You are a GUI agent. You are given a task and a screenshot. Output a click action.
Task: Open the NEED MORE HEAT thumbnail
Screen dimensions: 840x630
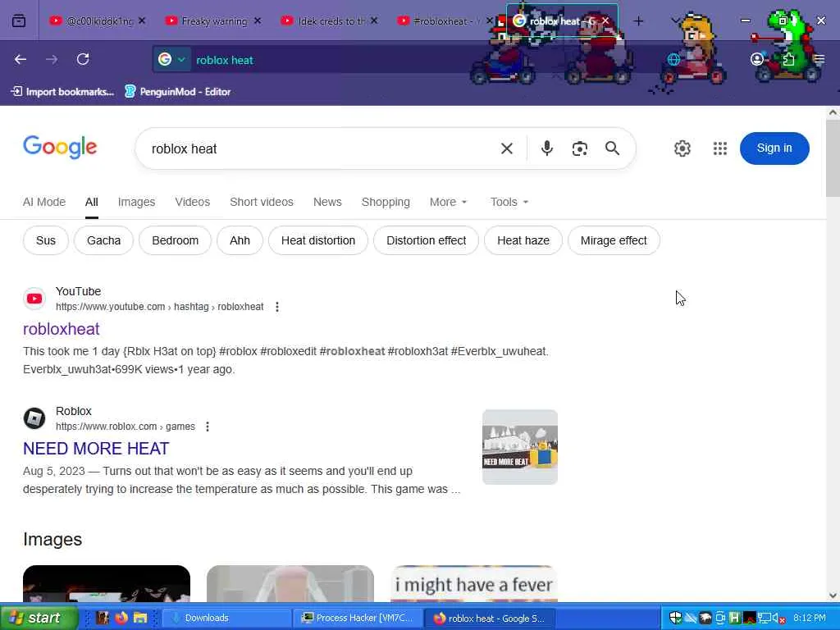[x=519, y=447]
